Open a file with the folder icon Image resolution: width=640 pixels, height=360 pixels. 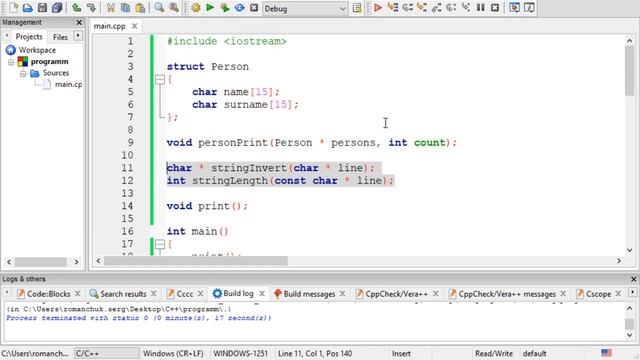tap(27, 7)
